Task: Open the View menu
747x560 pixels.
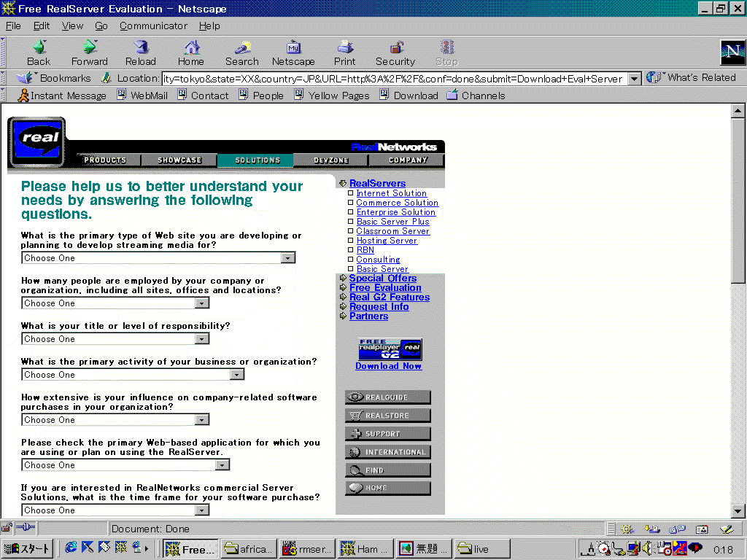Action: click(72, 26)
